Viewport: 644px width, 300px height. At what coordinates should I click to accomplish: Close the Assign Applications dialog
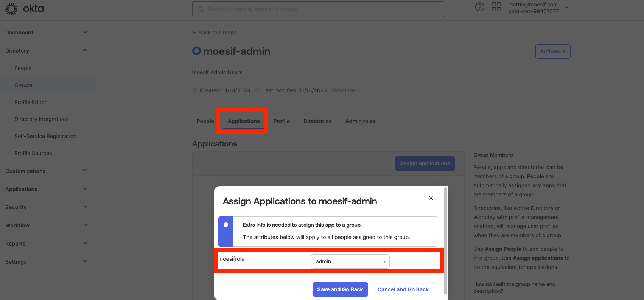pos(431,198)
